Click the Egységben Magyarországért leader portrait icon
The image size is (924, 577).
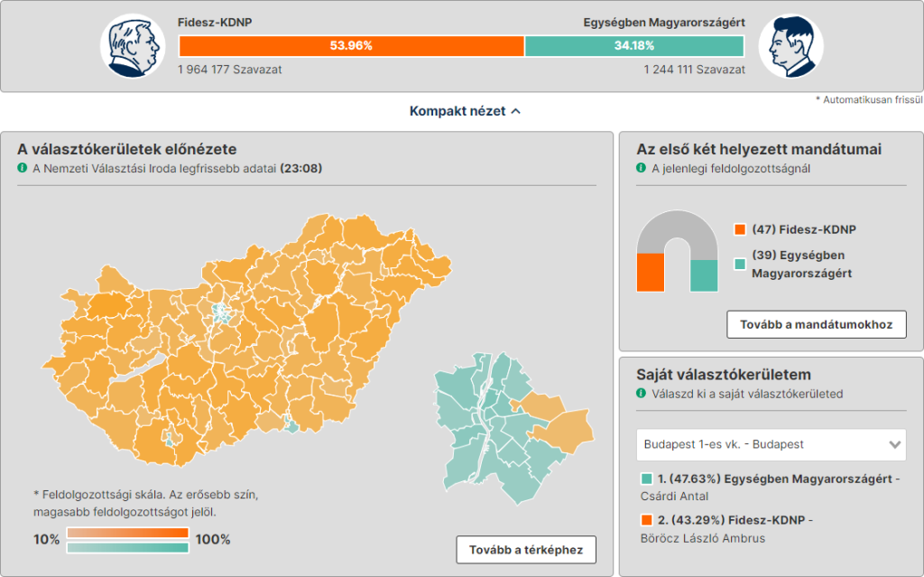(x=790, y=46)
